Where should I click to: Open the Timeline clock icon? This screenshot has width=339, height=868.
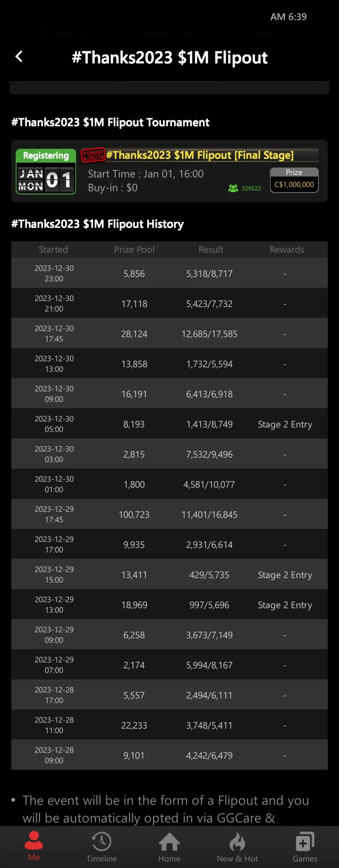(102, 842)
